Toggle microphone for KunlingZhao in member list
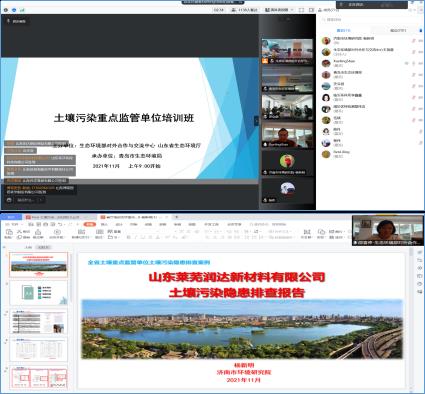 click(x=414, y=63)
